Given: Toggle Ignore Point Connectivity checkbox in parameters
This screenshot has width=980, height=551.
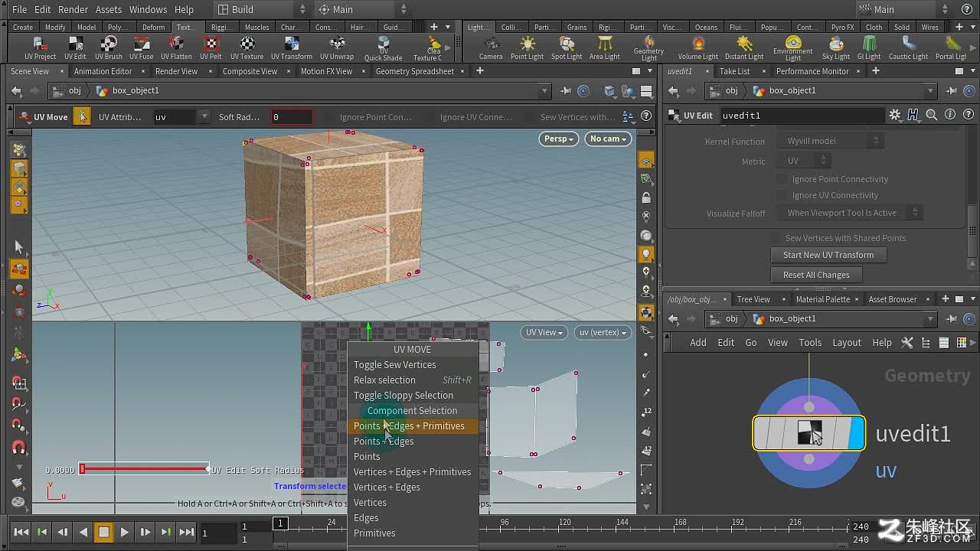Looking at the screenshot, I should 782,179.
